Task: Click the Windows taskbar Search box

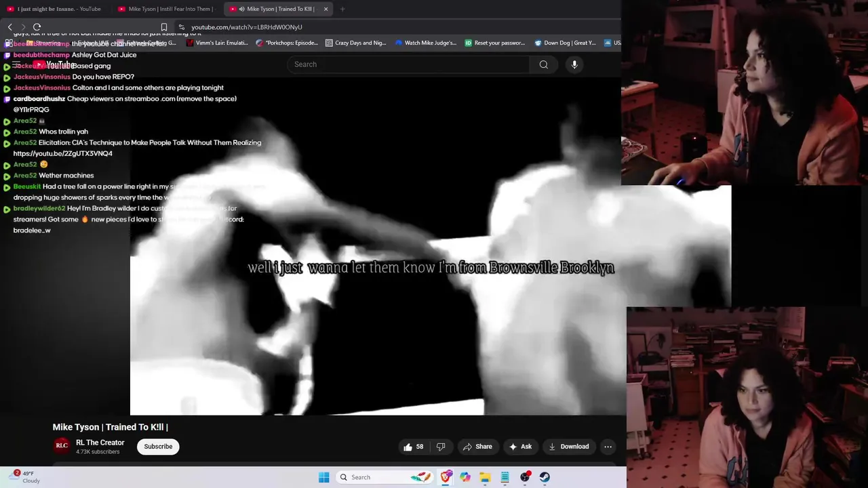Action: pyautogui.click(x=384, y=477)
